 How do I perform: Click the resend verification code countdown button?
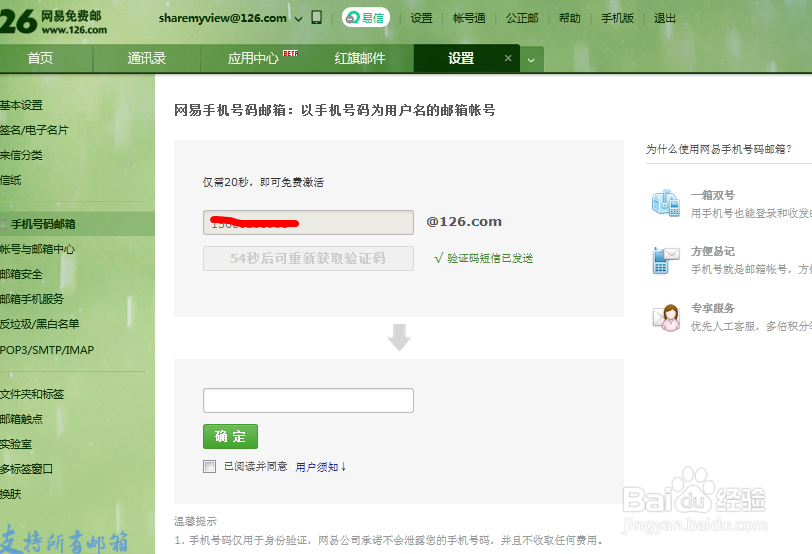click(x=308, y=258)
